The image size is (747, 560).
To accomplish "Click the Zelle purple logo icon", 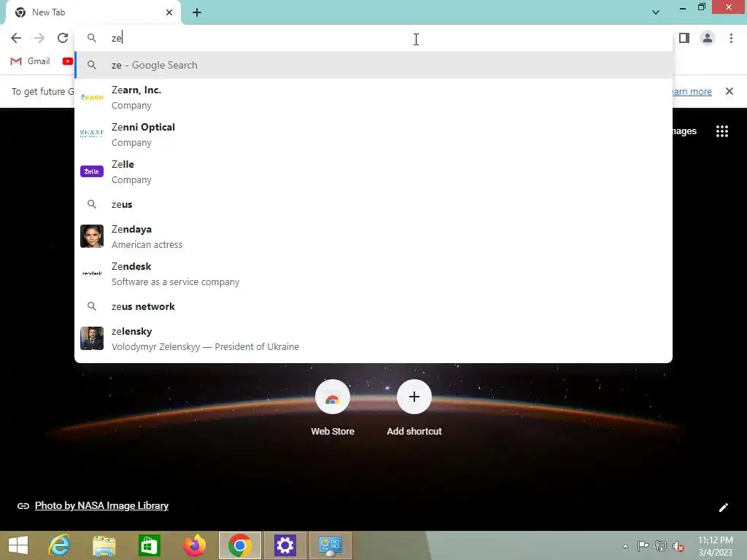I will point(92,171).
